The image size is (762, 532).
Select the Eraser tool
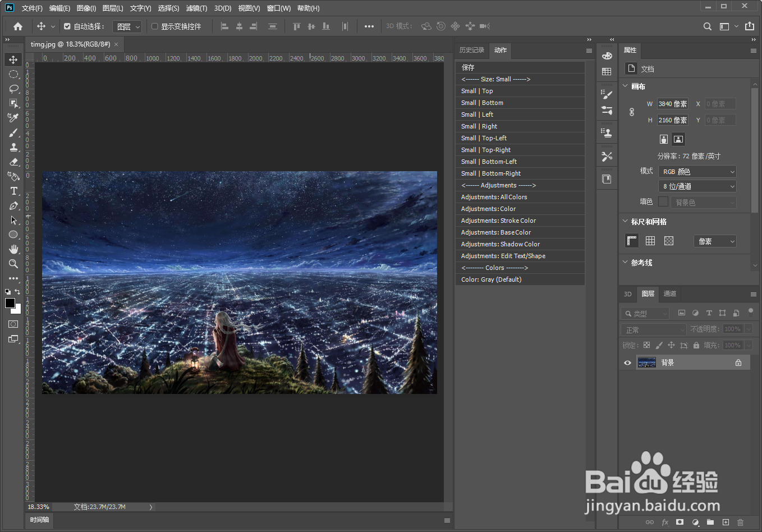coord(13,162)
